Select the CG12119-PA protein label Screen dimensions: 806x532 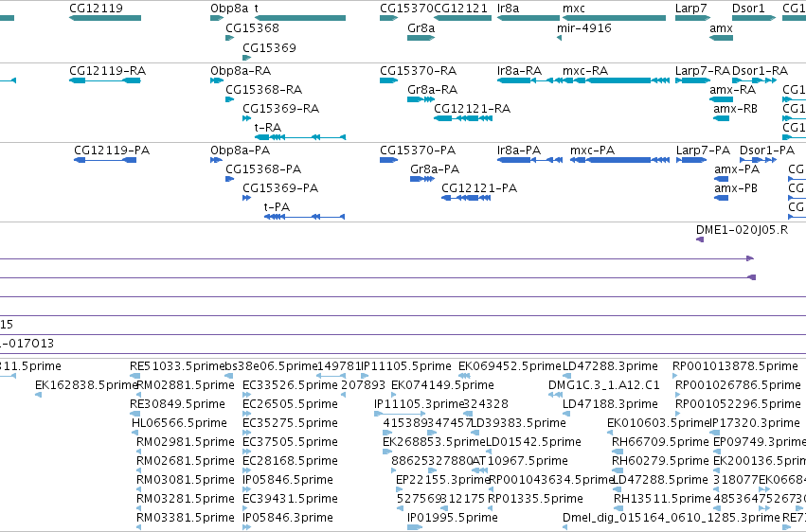(112, 150)
